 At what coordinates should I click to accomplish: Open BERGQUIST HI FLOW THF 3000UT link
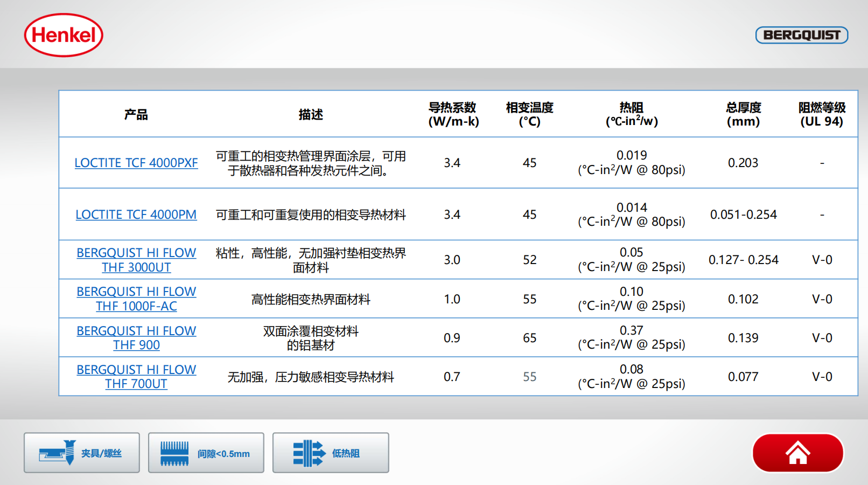tap(136, 260)
